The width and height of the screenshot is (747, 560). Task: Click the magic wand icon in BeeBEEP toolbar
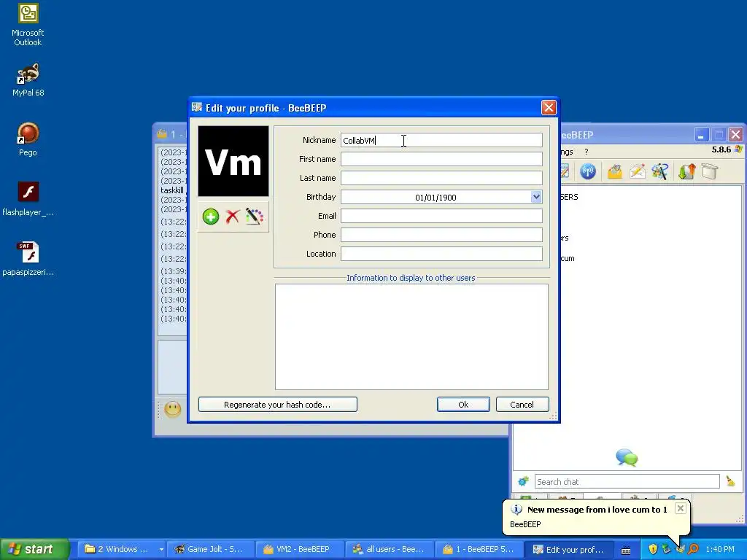tap(660, 171)
